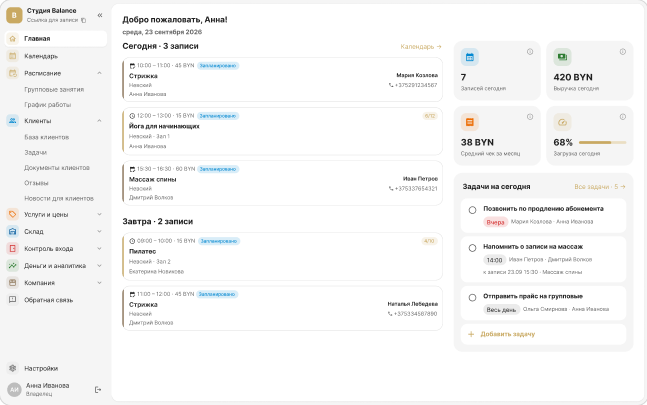Click the 4/10 occupancy badge on Пилатес card
Screen dimensions: 647x405
click(x=429, y=241)
